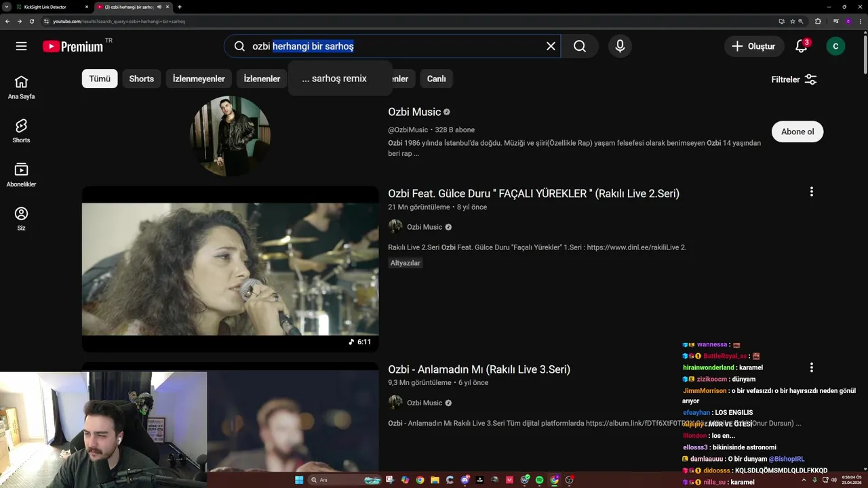The height and width of the screenshot is (488, 868).
Task: Open the system tray hidden icons arrow
Action: 803,480
